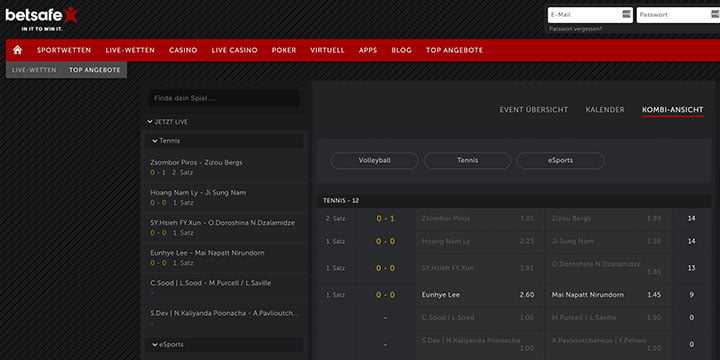Collapse the Tennis group in the sidebar
Image resolution: width=720 pixels, height=360 pixels.
click(x=224, y=141)
